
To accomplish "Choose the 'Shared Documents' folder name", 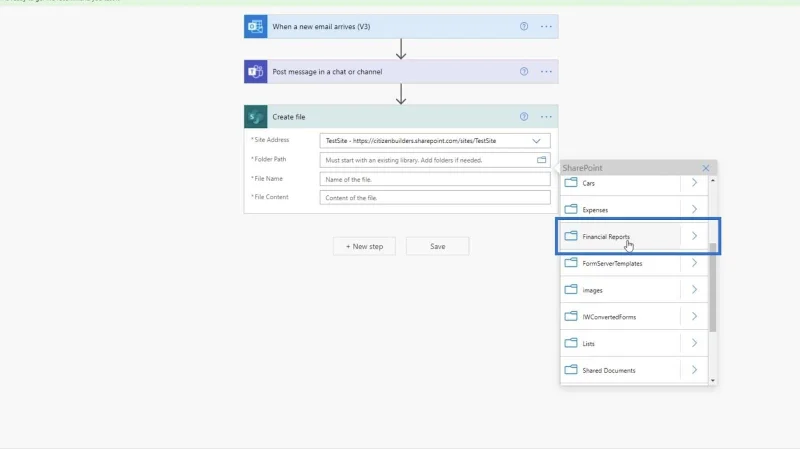I will pos(609,370).
